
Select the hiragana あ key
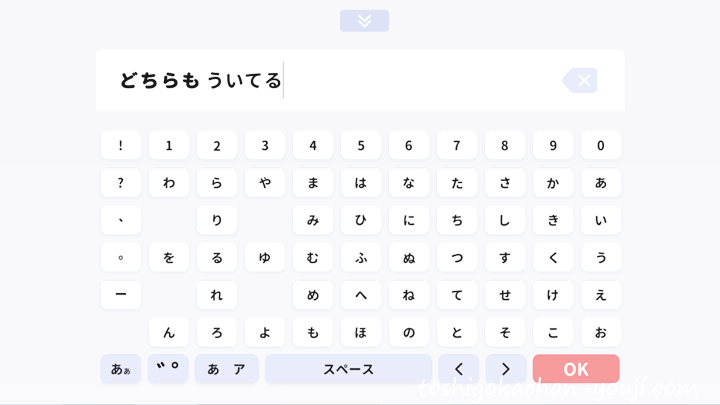tap(601, 182)
